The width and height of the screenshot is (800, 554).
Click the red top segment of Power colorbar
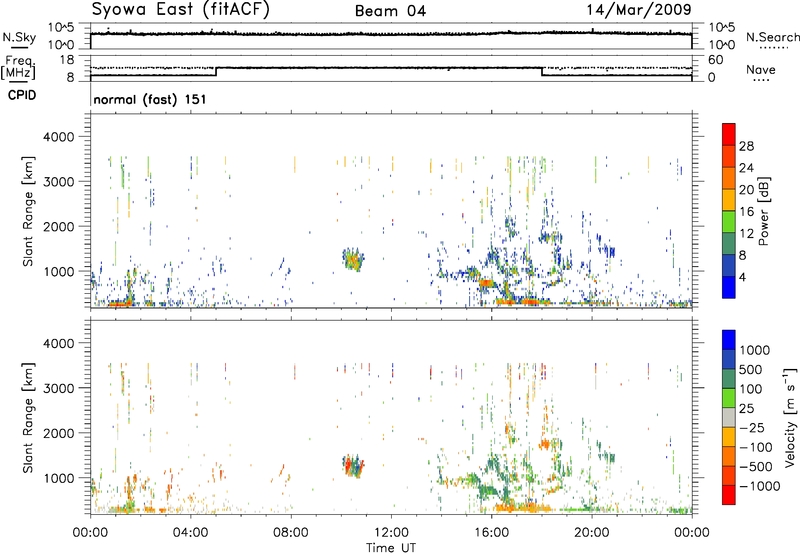coord(729,134)
